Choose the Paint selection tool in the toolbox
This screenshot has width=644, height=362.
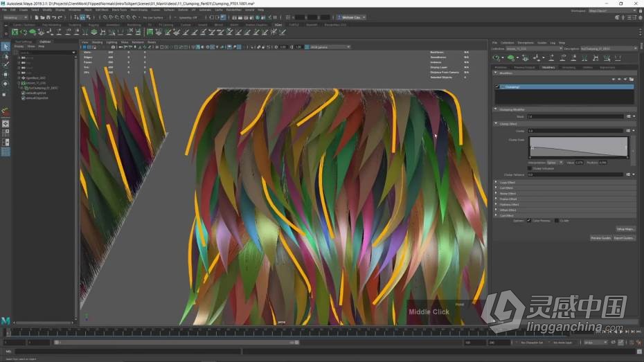click(x=6, y=65)
